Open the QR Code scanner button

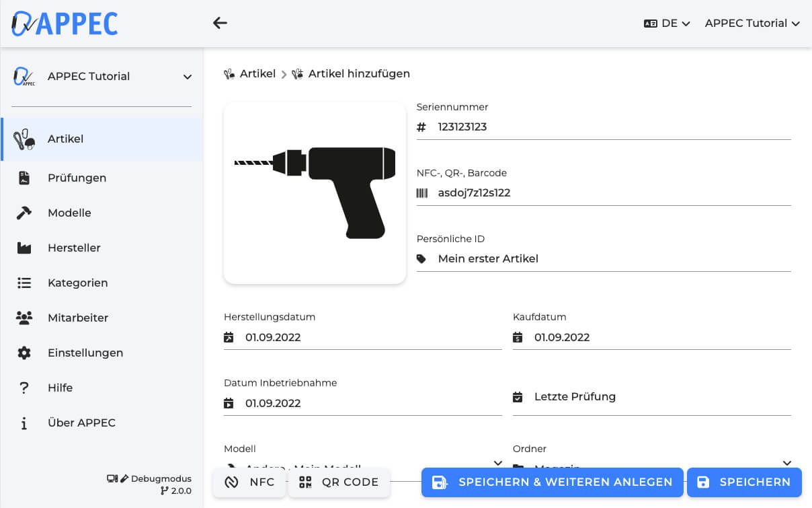click(339, 482)
